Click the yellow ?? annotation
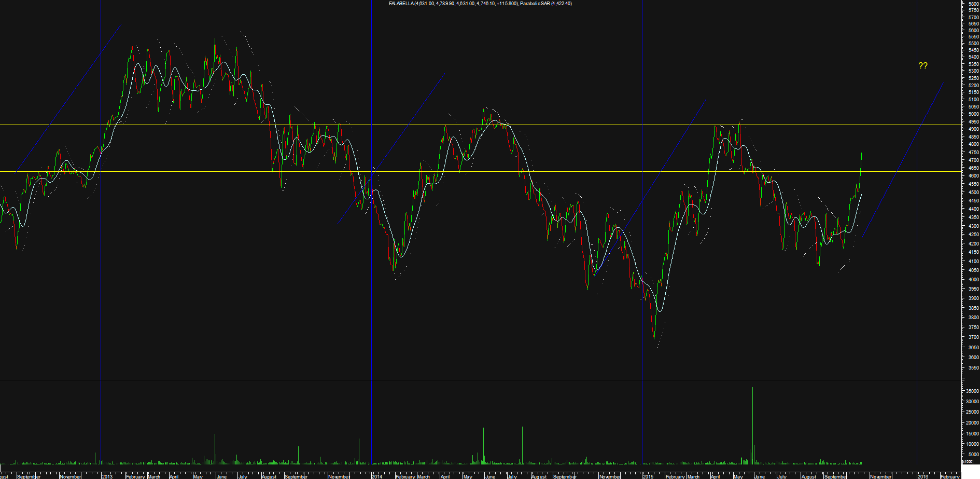 [923, 65]
